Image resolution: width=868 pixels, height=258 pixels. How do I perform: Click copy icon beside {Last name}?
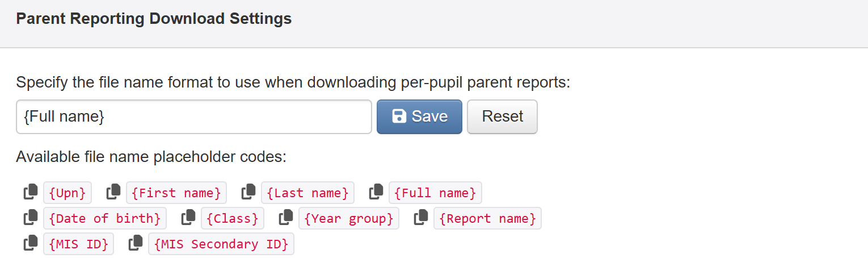tap(248, 192)
